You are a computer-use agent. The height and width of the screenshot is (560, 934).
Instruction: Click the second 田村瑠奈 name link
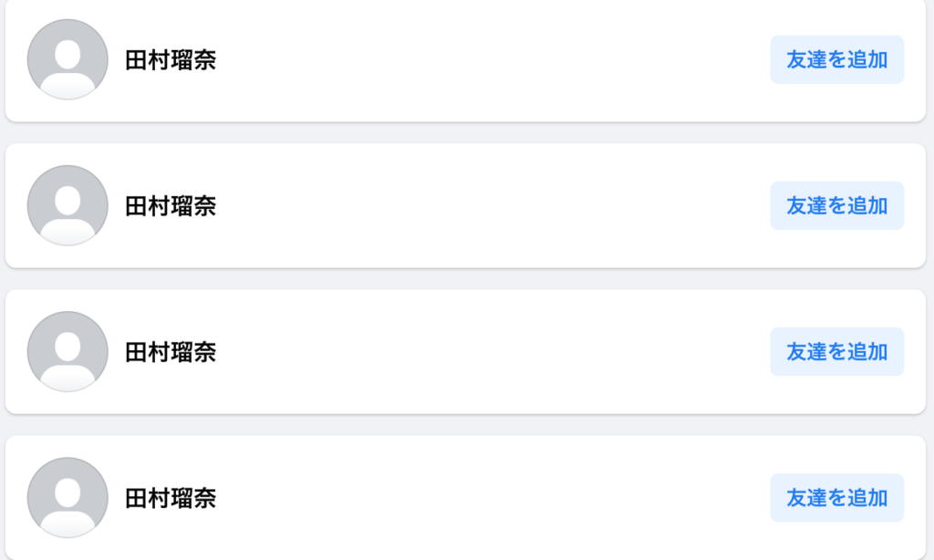click(171, 206)
